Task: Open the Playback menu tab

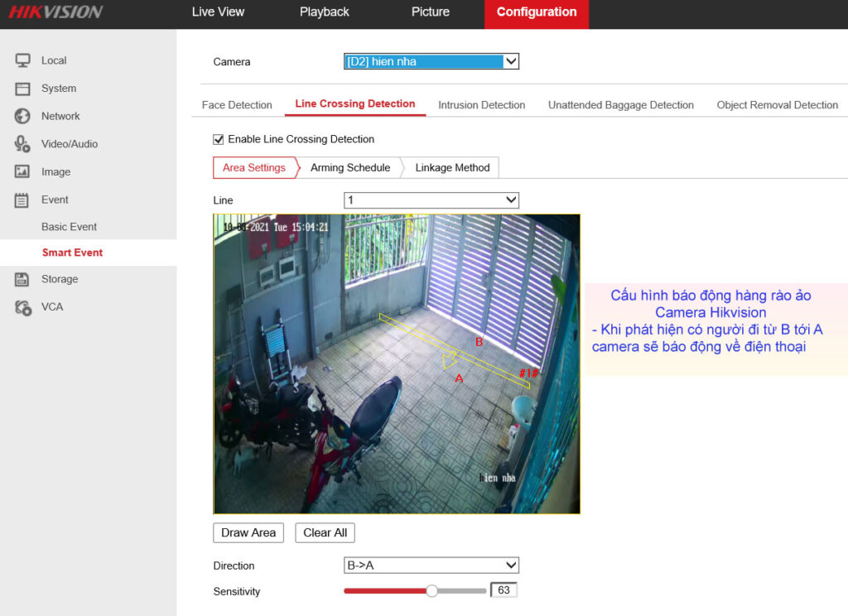Action: [x=324, y=12]
